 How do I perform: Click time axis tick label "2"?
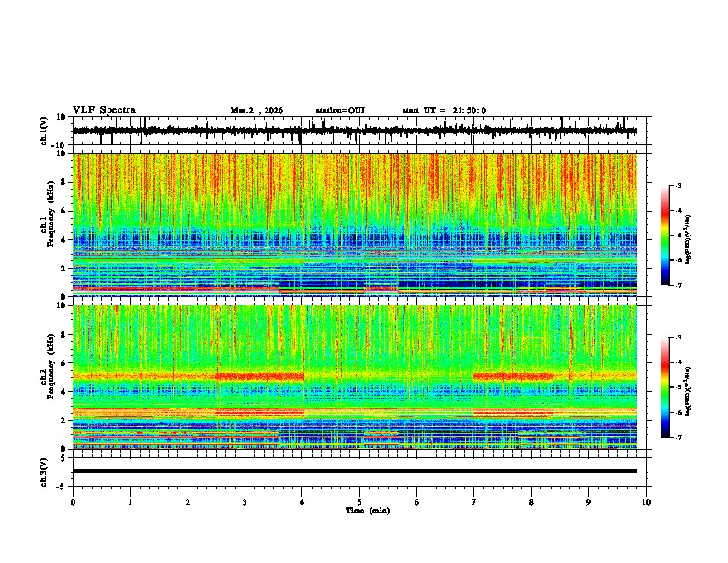pos(188,502)
